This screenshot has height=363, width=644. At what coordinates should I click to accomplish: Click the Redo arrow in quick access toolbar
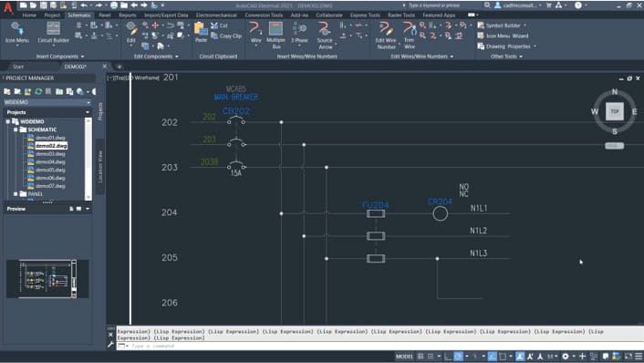coord(99,5)
